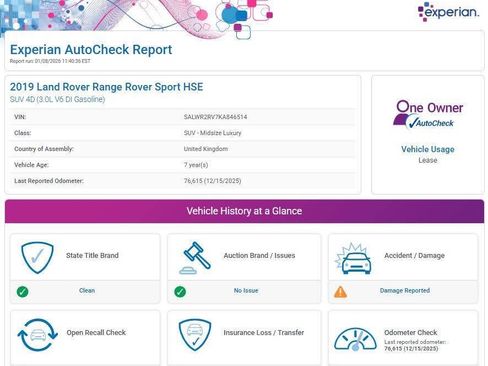488x366 pixels.
Task: Click the Auction Brand gavel icon
Action: click(195, 258)
